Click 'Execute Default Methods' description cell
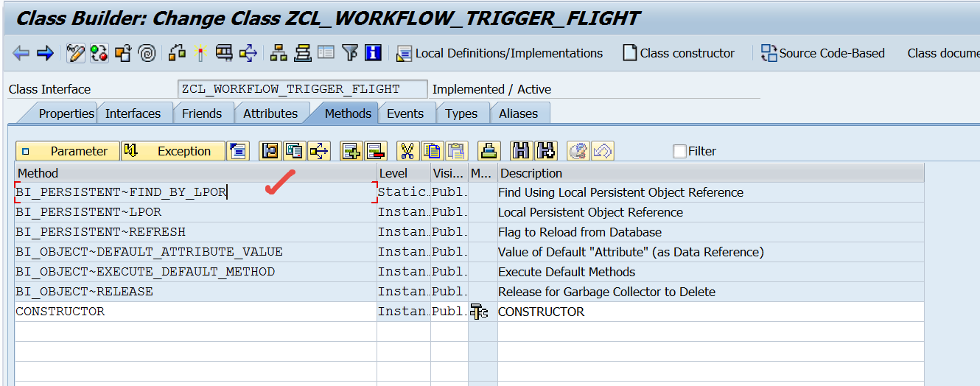This screenshot has height=386, width=980. pyautogui.click(x=711, y=272)
